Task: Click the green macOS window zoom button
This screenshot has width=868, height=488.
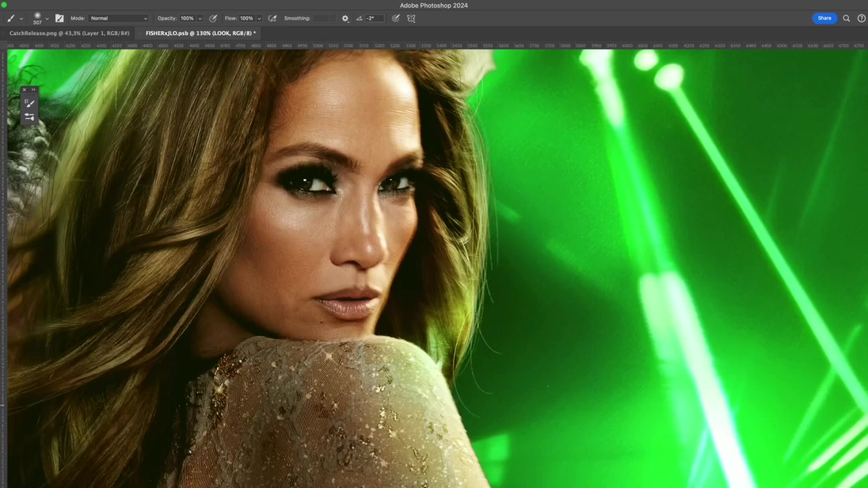Action: point(4,5)
